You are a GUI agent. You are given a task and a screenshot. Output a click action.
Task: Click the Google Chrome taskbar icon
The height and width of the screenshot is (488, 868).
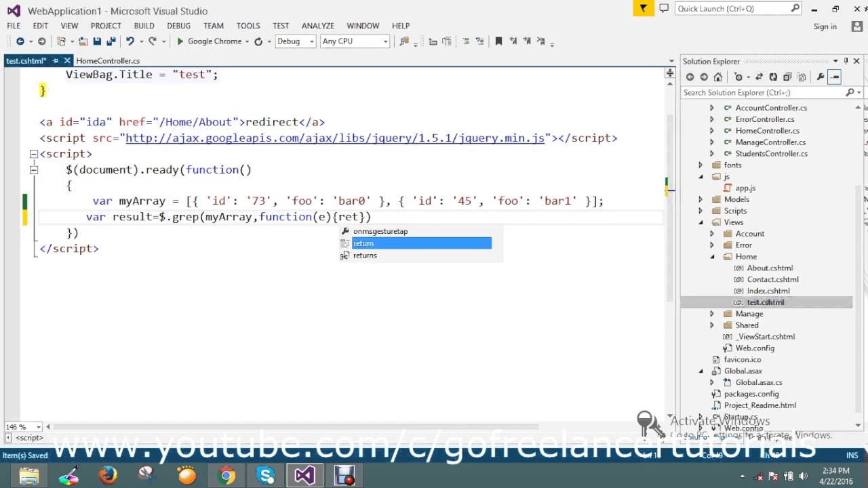tap(226, 476)
